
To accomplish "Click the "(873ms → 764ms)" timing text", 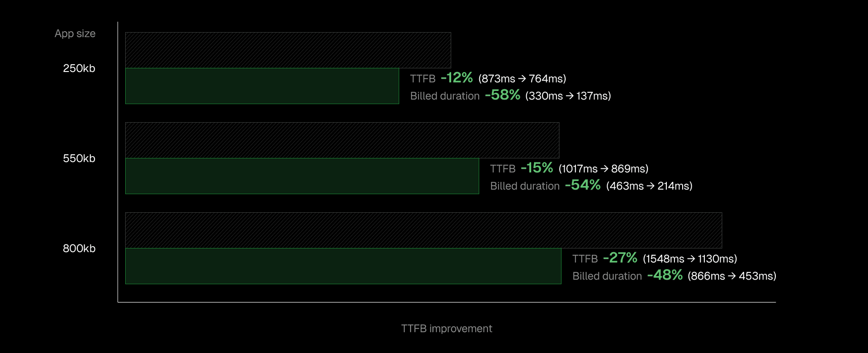I will point(522,79).
